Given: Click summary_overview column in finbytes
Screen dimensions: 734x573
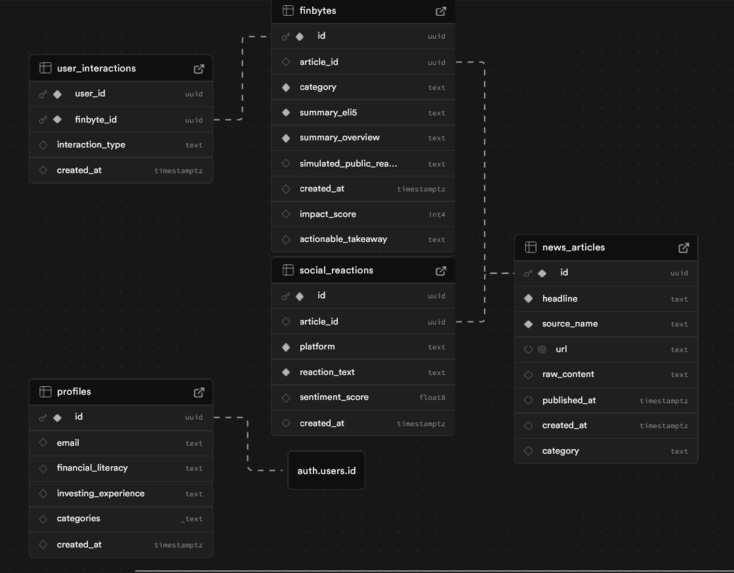Looking at the screenshot, I should [363, 138].
